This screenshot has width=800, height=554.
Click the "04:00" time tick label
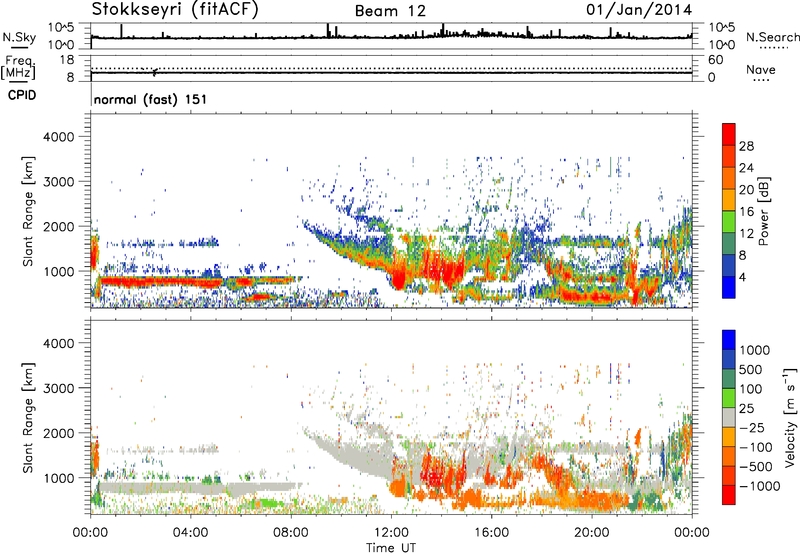[190, 533]
